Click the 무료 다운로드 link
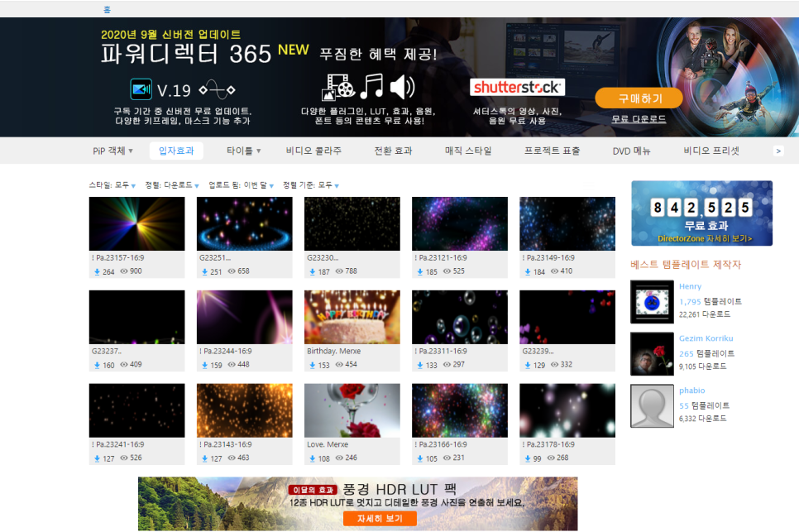The height and width of the screenshot is (532, 799). (x=639, y=119)
